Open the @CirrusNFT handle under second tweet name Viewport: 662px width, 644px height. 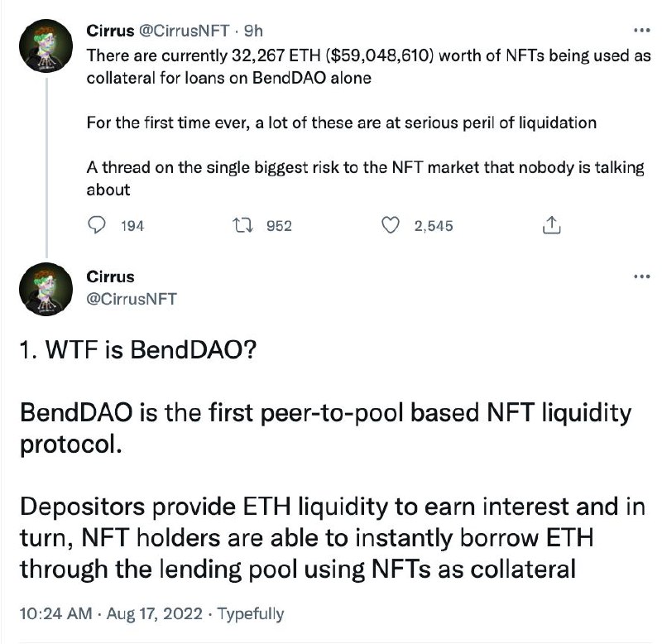[x=132, y=299]
